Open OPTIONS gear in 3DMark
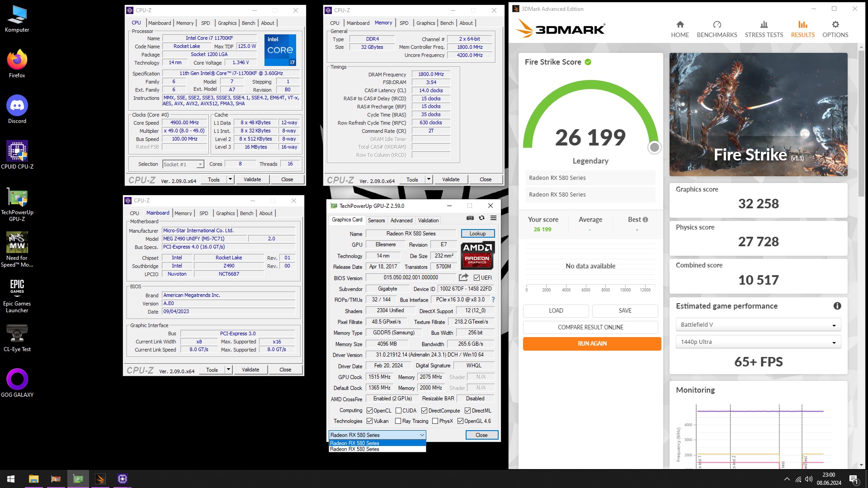Viewport: 868px width, 488px height. [x=835, y=29]
